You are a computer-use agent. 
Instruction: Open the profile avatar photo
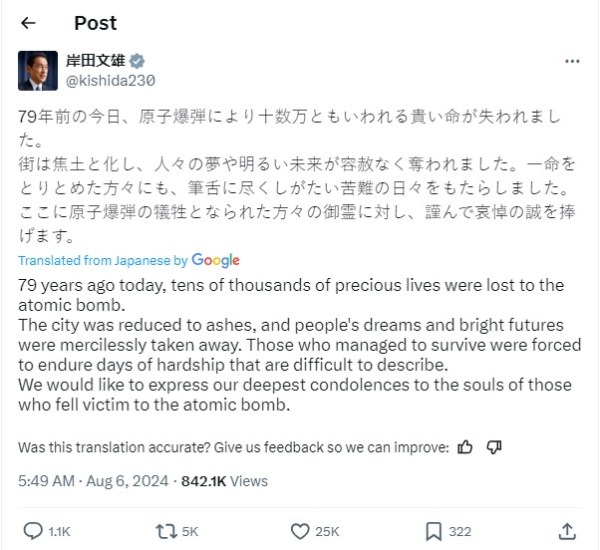coord(38,69)
